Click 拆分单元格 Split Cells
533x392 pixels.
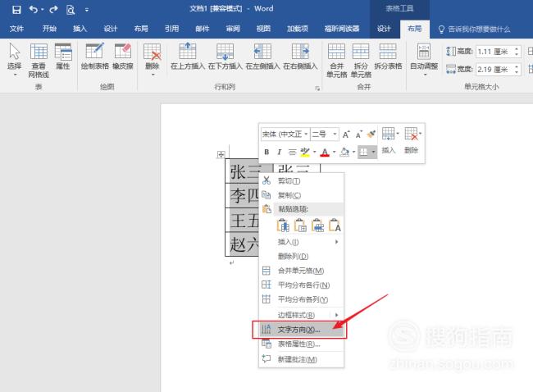pyautogui.click(x=361, y=61)
